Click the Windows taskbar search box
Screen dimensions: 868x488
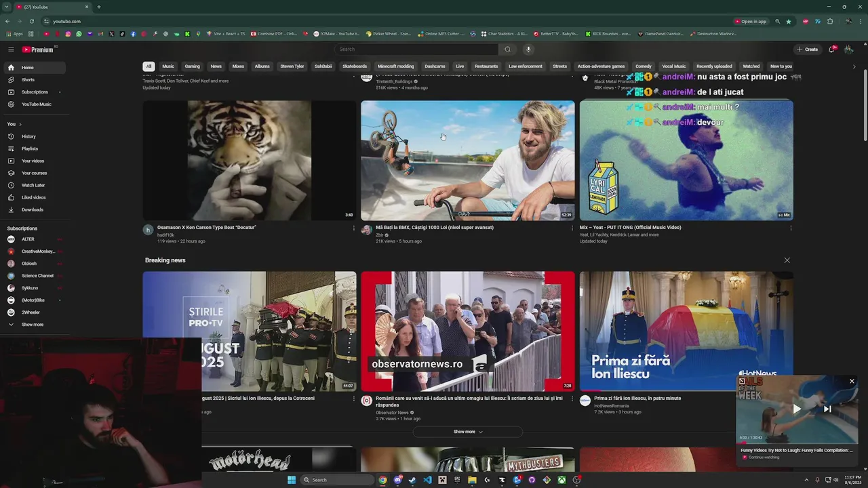pyautogui.click(x=337, y=480)
